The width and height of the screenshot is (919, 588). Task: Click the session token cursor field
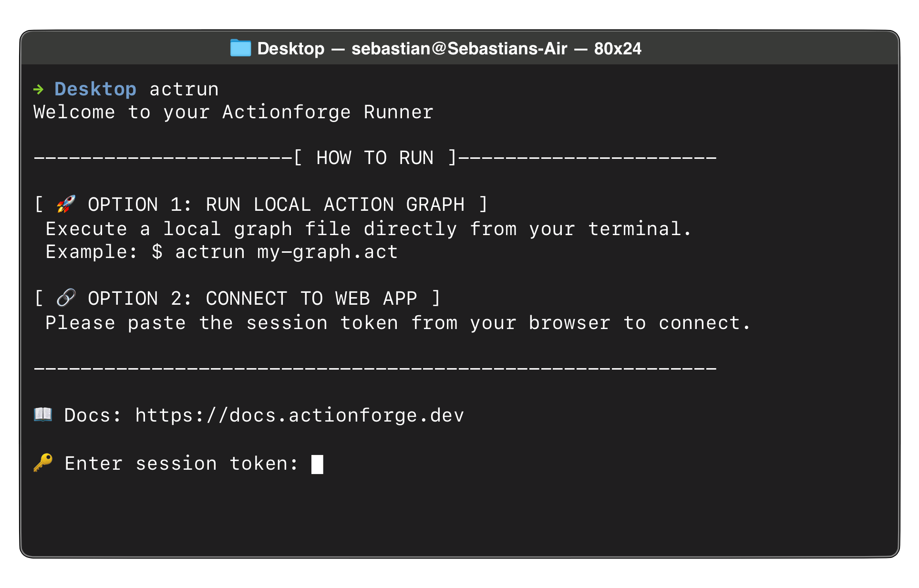point(317,464)
